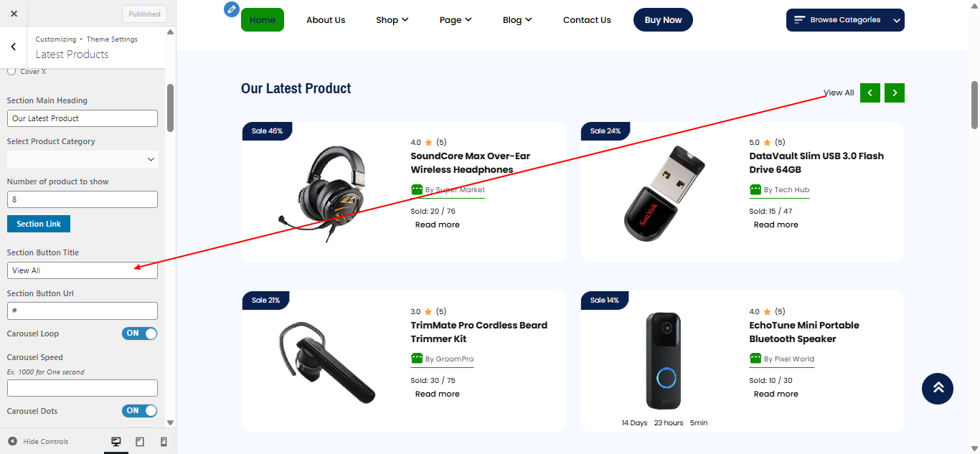Close the Customizer with the X icon
The height and width of the screenshot is (454, 980).
pyautogui.click(x=14, y=14)
